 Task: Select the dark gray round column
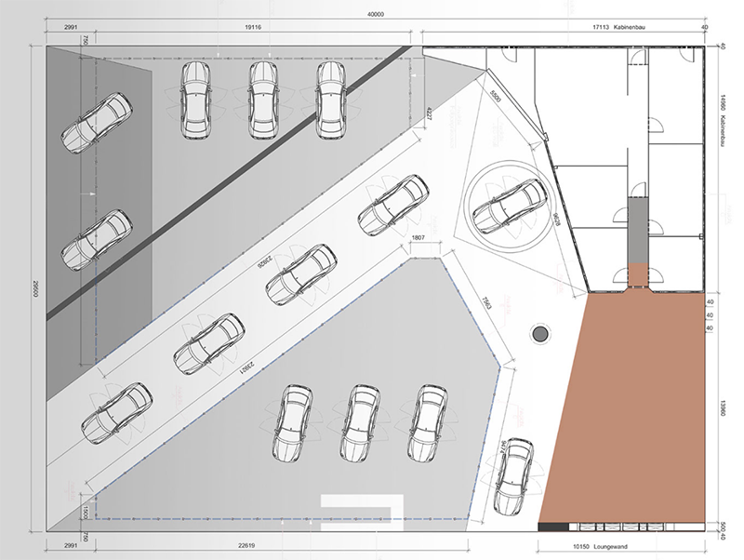538,332
